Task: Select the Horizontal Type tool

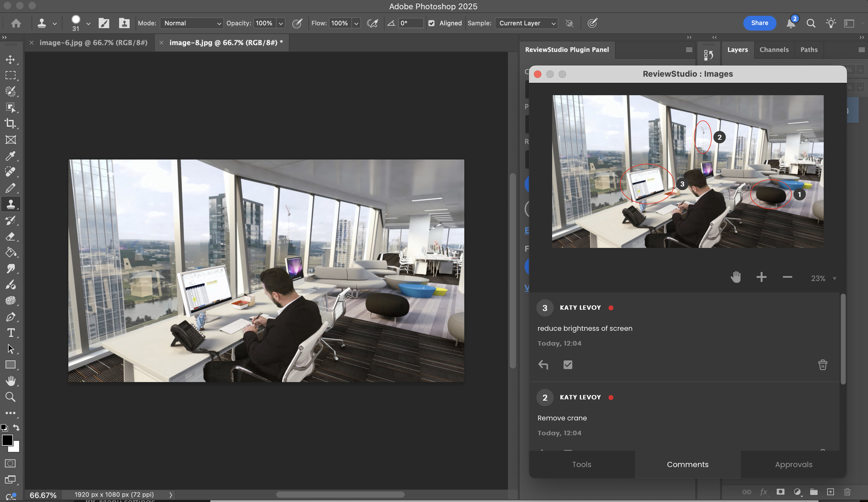Action: pos(10,333)
